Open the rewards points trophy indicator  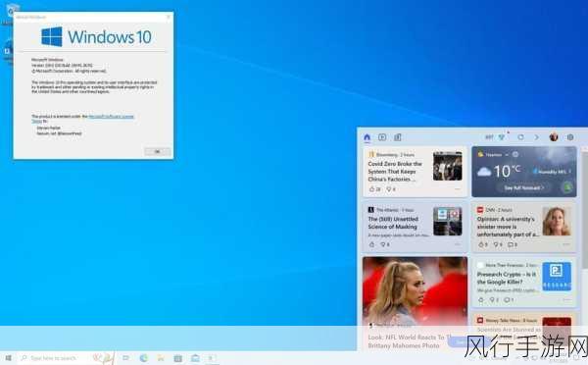pos(496,137)
